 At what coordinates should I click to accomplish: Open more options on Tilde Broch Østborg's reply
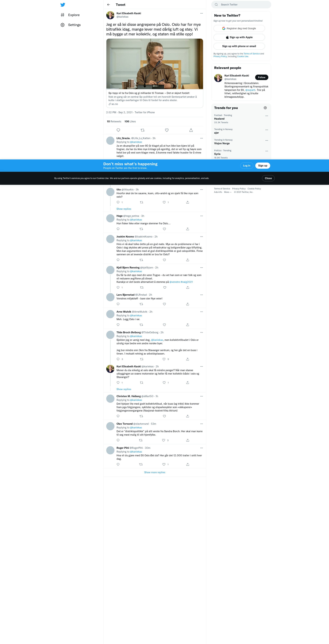pos(202,333)
